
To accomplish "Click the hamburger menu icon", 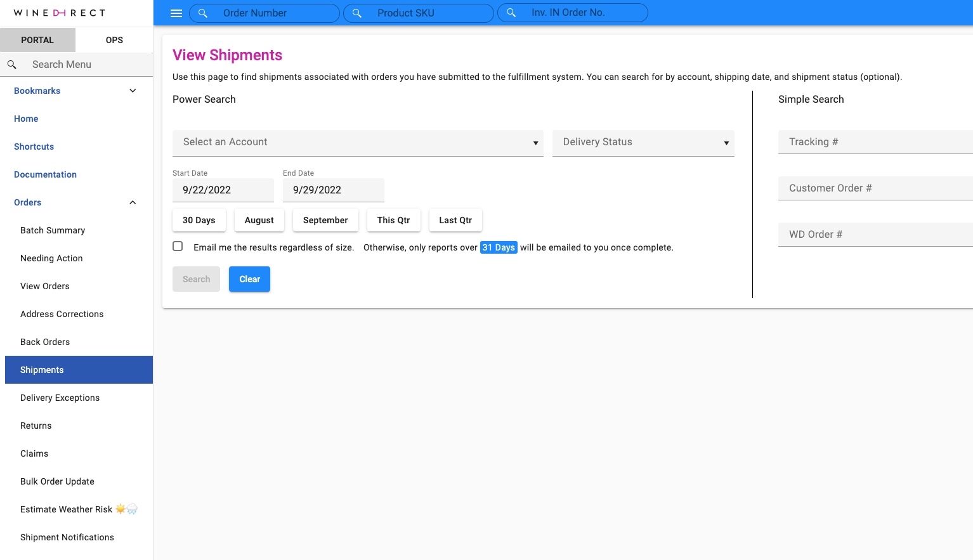I will coord(176,13).
